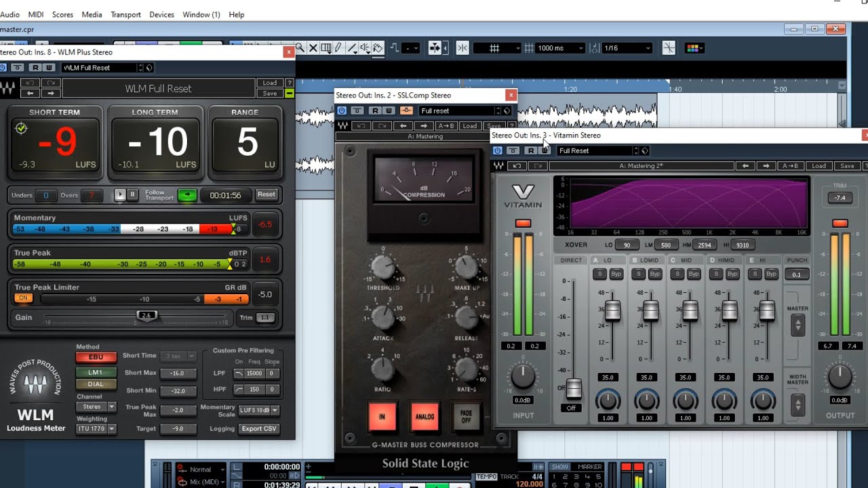Choose the Line tool in Cubase toolbar
Screen dimensions: 868x488
point(352,48)
